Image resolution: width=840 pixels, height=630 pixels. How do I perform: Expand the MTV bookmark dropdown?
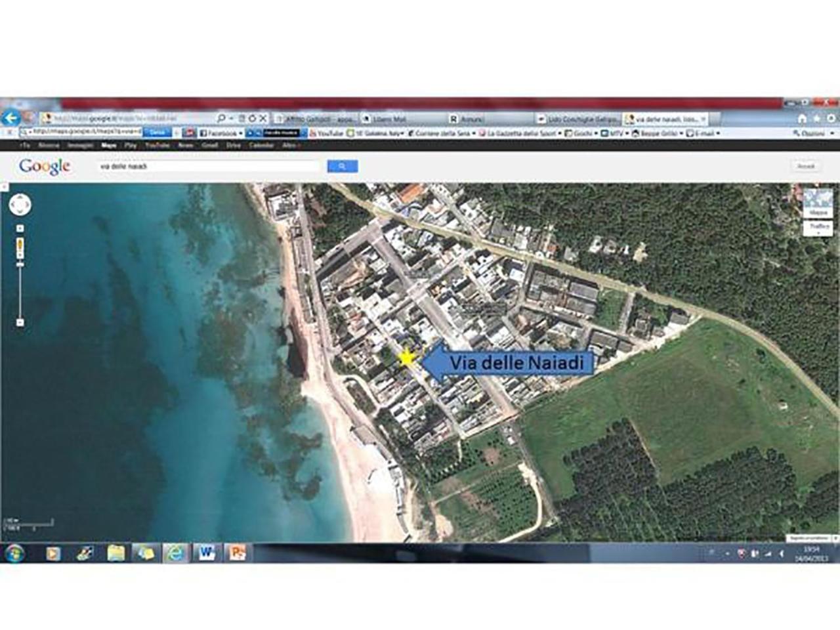[627, 133]
